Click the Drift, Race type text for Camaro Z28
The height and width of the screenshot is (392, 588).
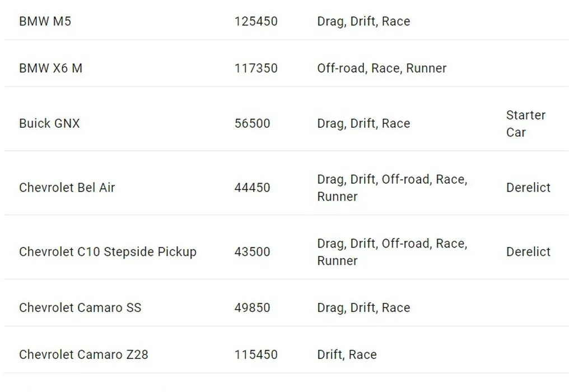coord(347,354)
